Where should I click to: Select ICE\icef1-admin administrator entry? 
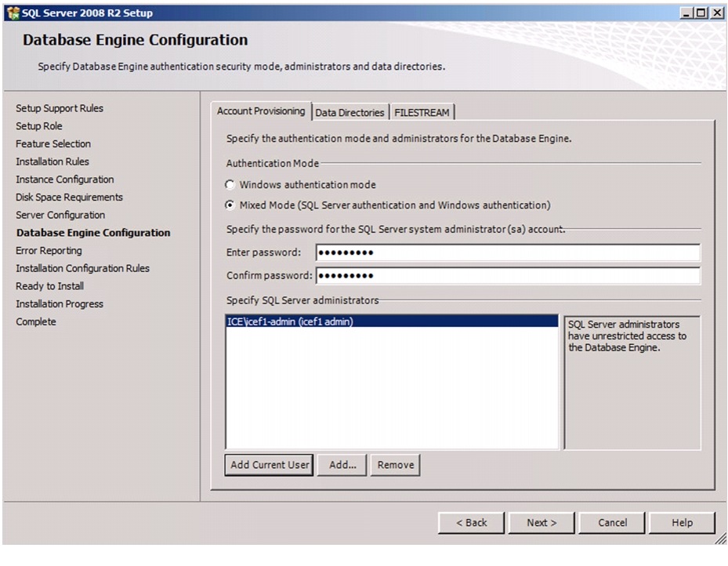click(392, 321)
